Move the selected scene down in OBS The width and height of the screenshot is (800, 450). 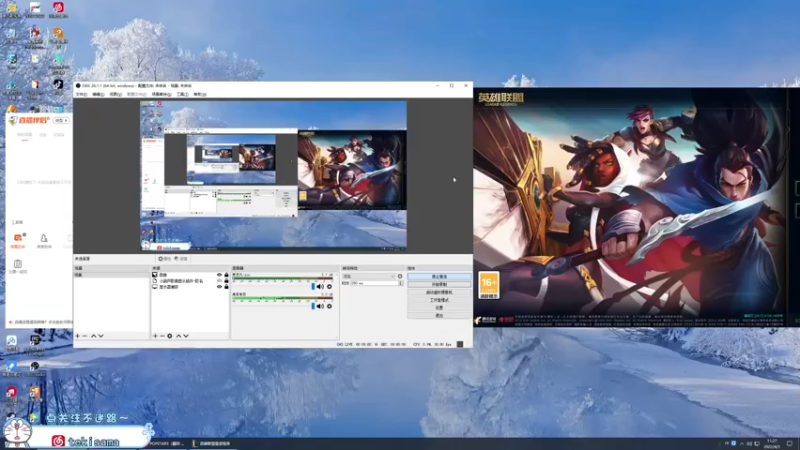pyautogui.click(x=101, y=336)
